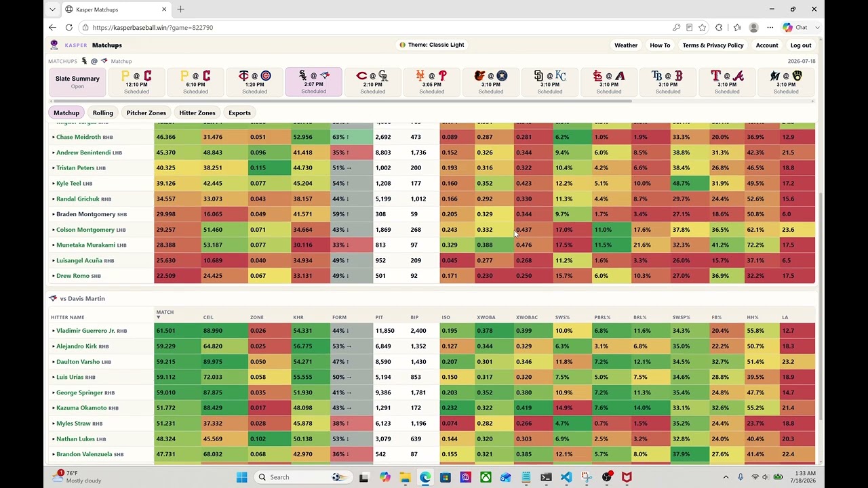
Task: Refresh the page in the browser
Action: (68, 27)
